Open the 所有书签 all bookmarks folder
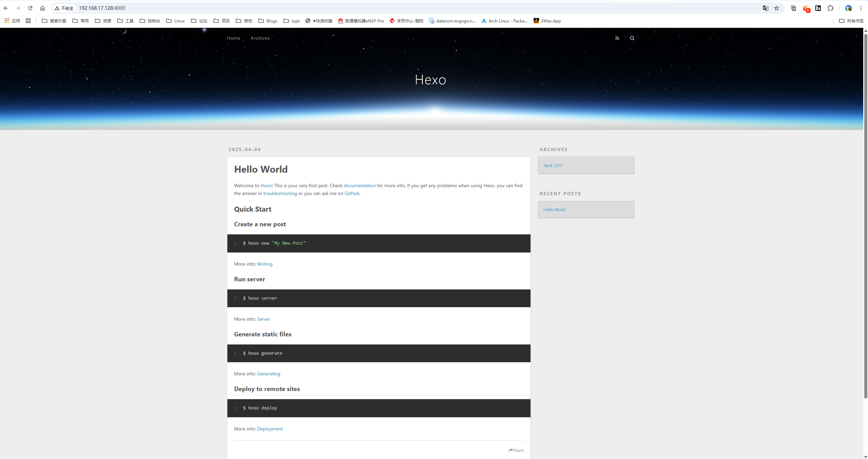The image size is (868, 459). (851, 21)
